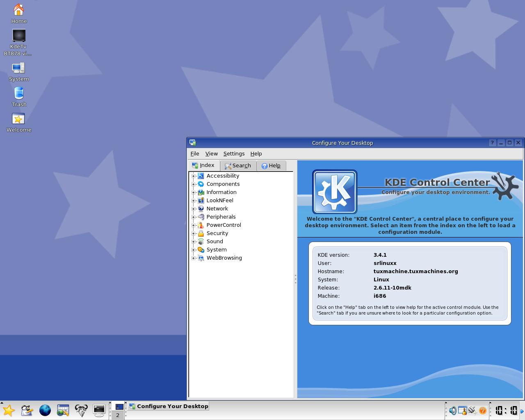
Task: Select the Information label in the index
Action: tap(221, 192)
